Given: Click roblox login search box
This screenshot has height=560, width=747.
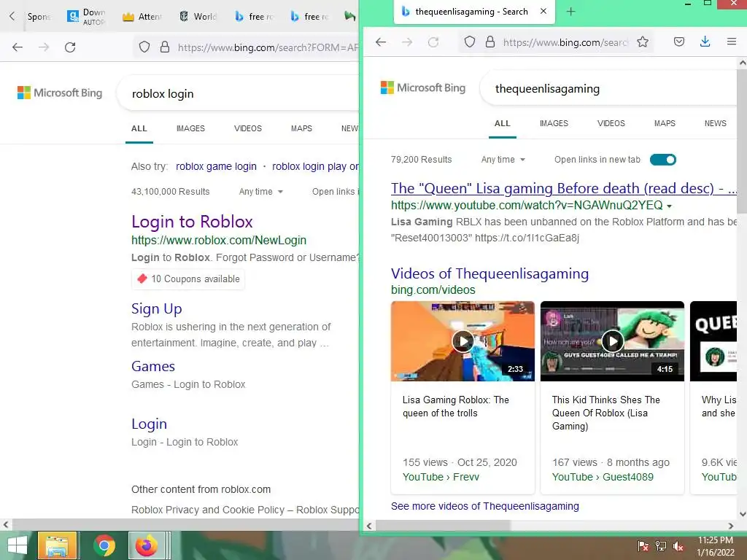Looking at the screenshot, I should tap(239, 93).
